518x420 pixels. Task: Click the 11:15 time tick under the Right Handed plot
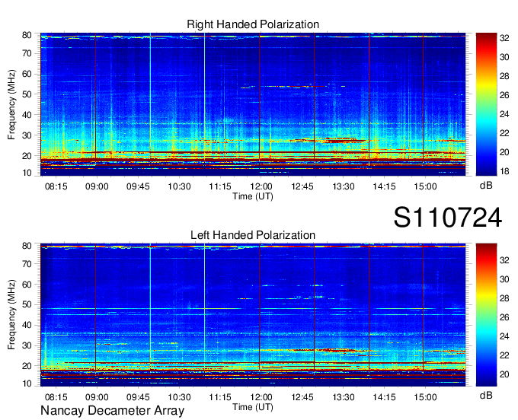(x=220, y=186)
